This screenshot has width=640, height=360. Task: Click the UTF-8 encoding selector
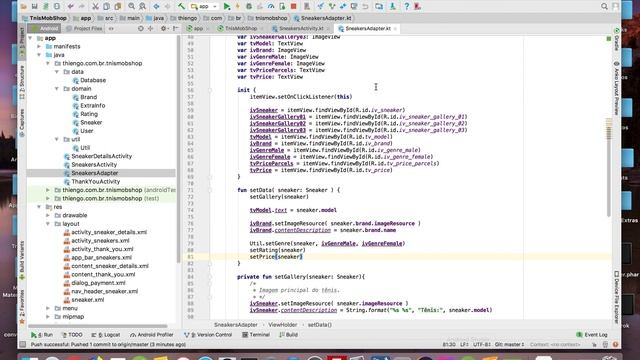[482, 344]
